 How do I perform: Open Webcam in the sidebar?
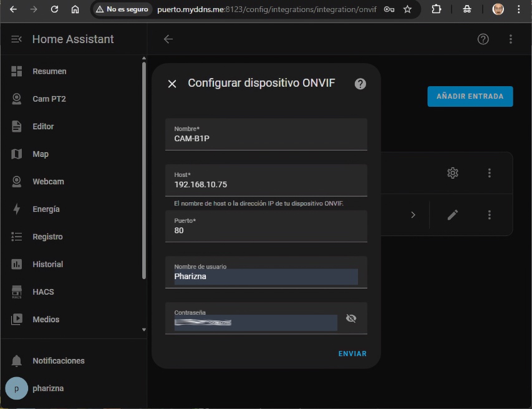coord(72,182)
